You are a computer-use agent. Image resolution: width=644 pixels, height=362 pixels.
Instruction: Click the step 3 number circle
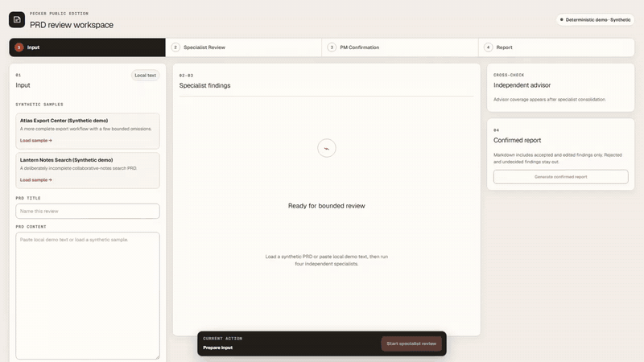(332, 47)
